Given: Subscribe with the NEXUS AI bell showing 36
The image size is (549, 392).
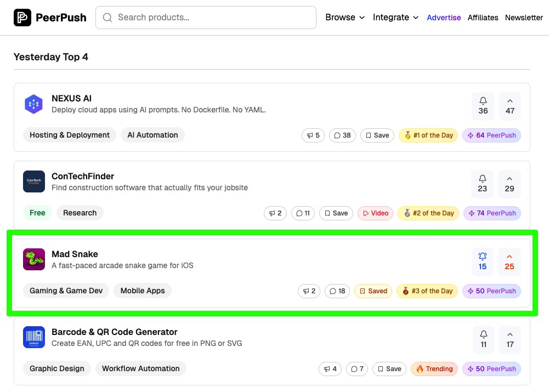Looking at the screenshot, I should 483,106.
